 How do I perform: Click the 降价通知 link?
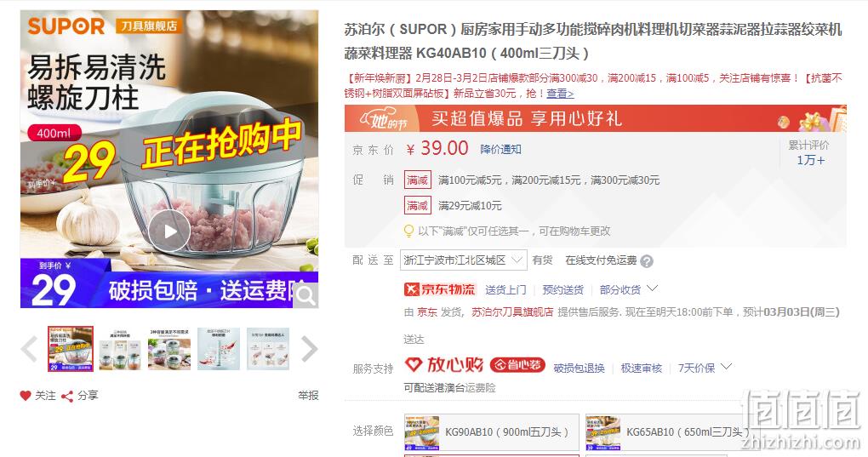(x=500, y=150)
